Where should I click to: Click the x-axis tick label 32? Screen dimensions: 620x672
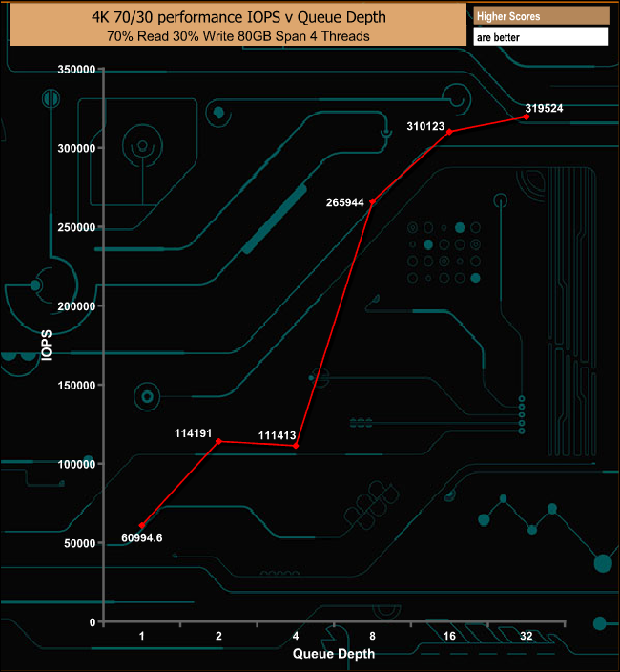click(x=527, y=636)
